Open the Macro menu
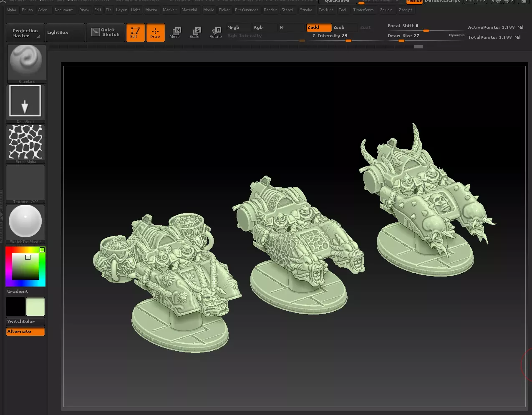Viewport: 532px width, 415px height. [151, 10]
